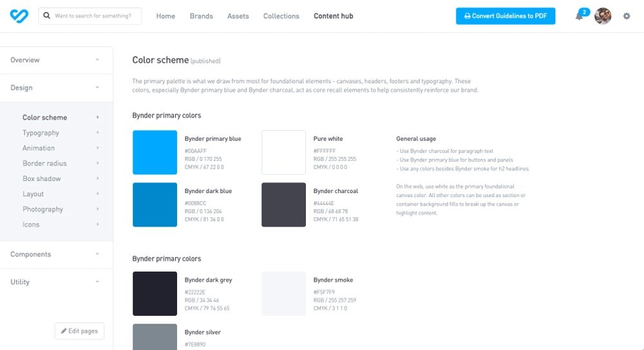Open the settings gear icon
644x350 pixels.
pyautogui.click(x=627, y=16)
